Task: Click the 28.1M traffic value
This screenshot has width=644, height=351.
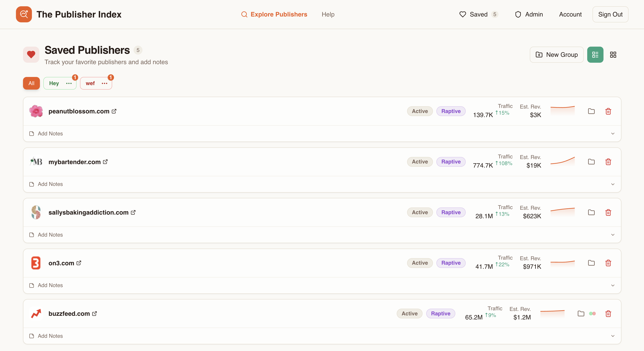Action: tap(484, 216)
